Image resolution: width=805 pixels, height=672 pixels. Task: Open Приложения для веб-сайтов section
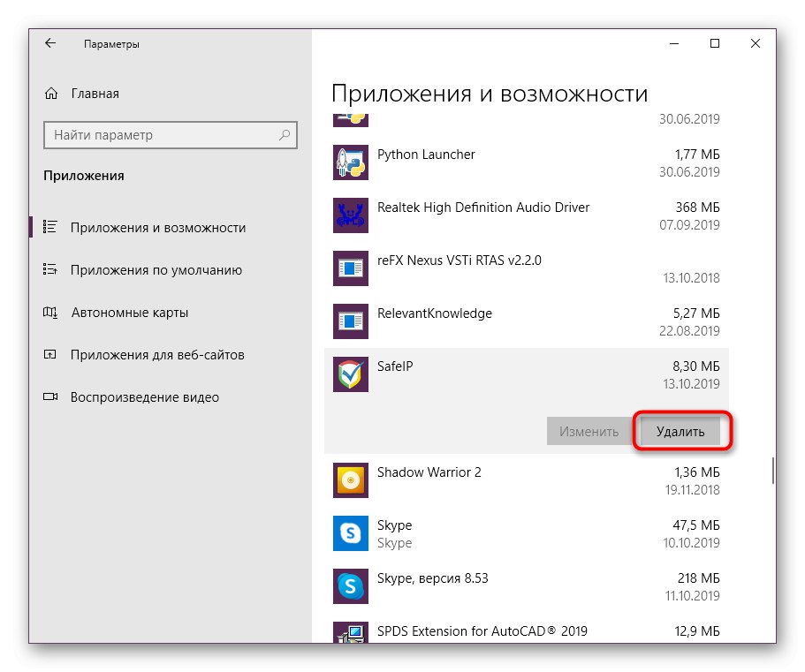pyautogui.click(x=157, y=355)
